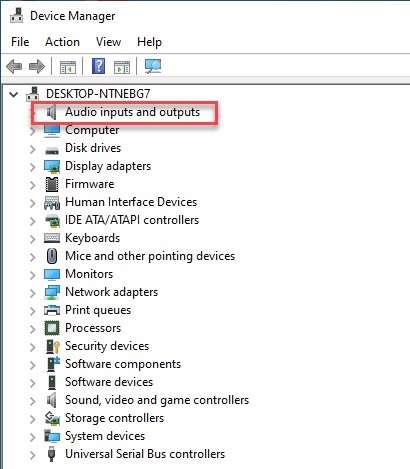
Task: Click the Processors chip icon
Action: 52,328
